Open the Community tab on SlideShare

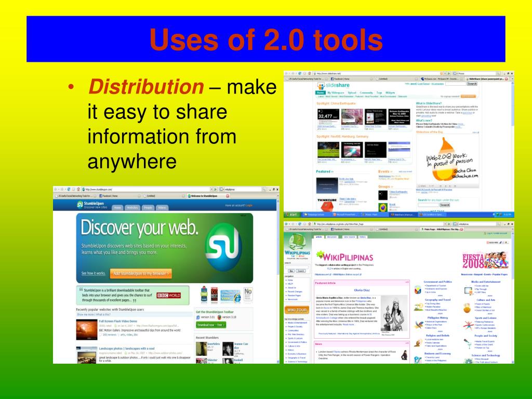pyautogui.click(x=366, y=92)
